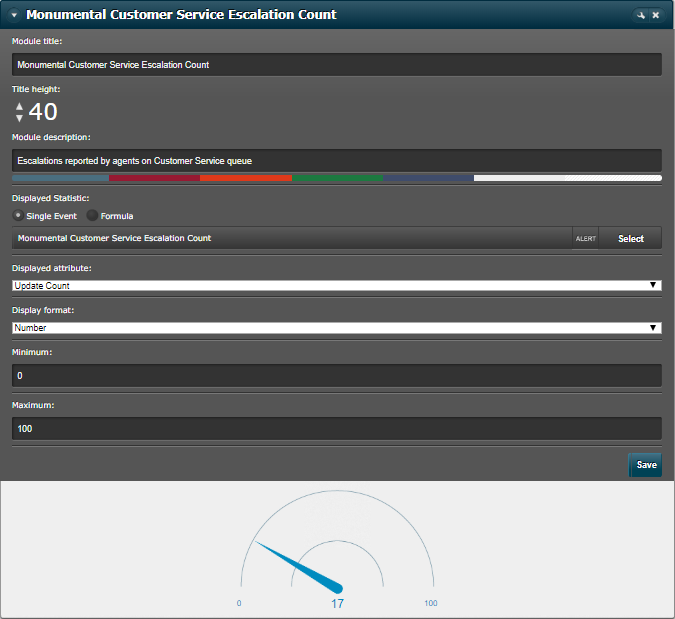
Task: Click gauge value 17
Action: (x=338, y=604)
